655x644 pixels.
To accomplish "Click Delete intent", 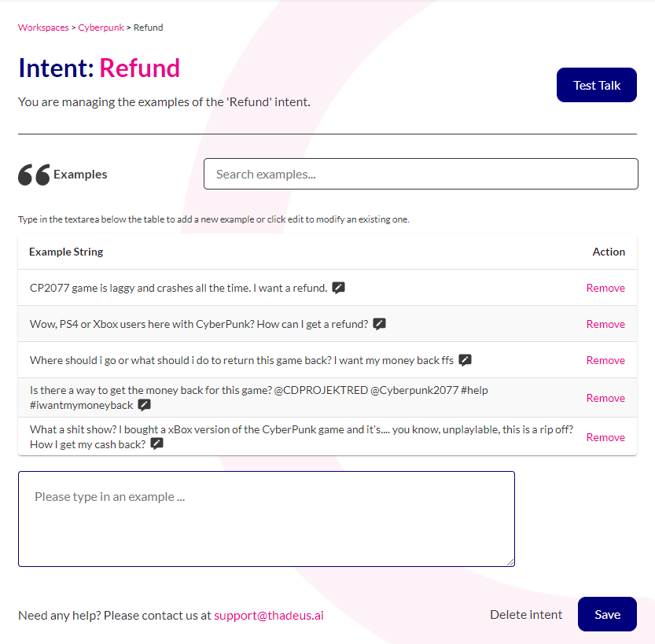I will [526, 614].
